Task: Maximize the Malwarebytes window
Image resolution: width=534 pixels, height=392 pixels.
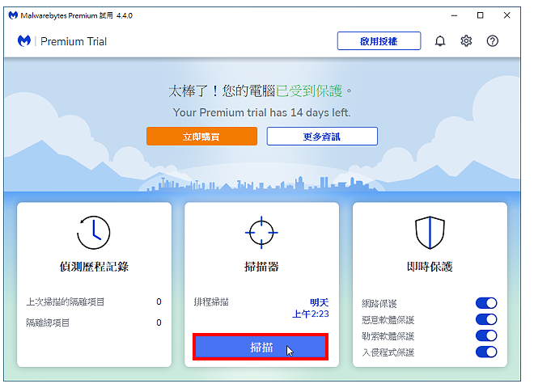Action: pyautogui.click(x=480, y=15)
